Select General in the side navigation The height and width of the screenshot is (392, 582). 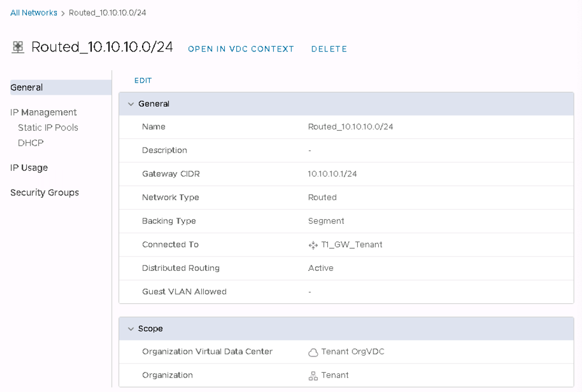[26, 88]
